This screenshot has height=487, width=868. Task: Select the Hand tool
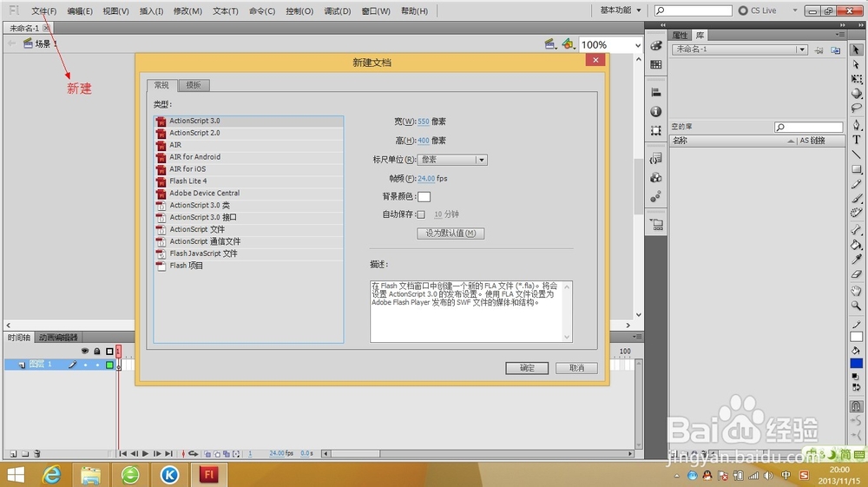tap(856, 291)
